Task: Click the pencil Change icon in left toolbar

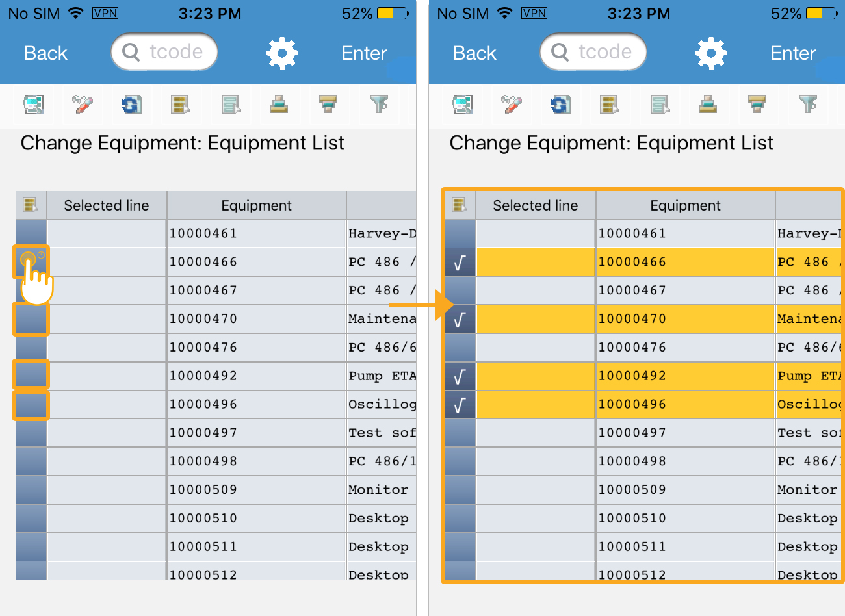Action: (x=83, y=105)
